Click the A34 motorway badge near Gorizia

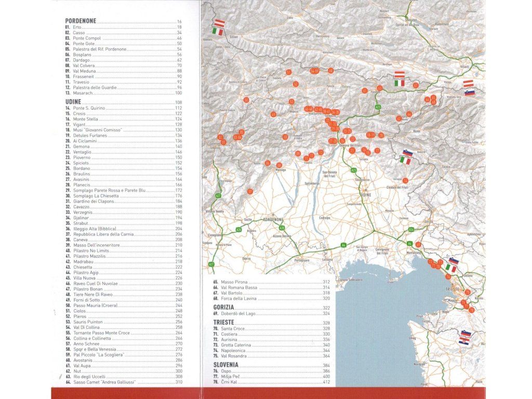click(x=411, y=229)
